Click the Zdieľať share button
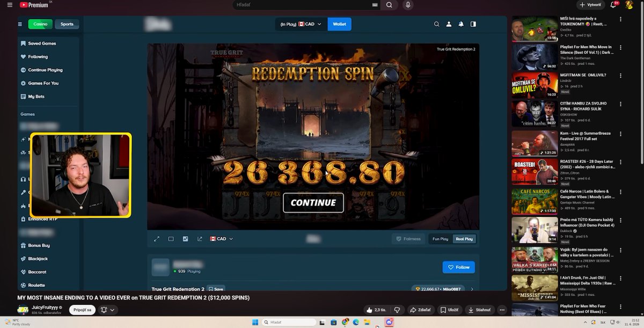The height and width of the screenshot is (328, 644). (x=421, y=310)
